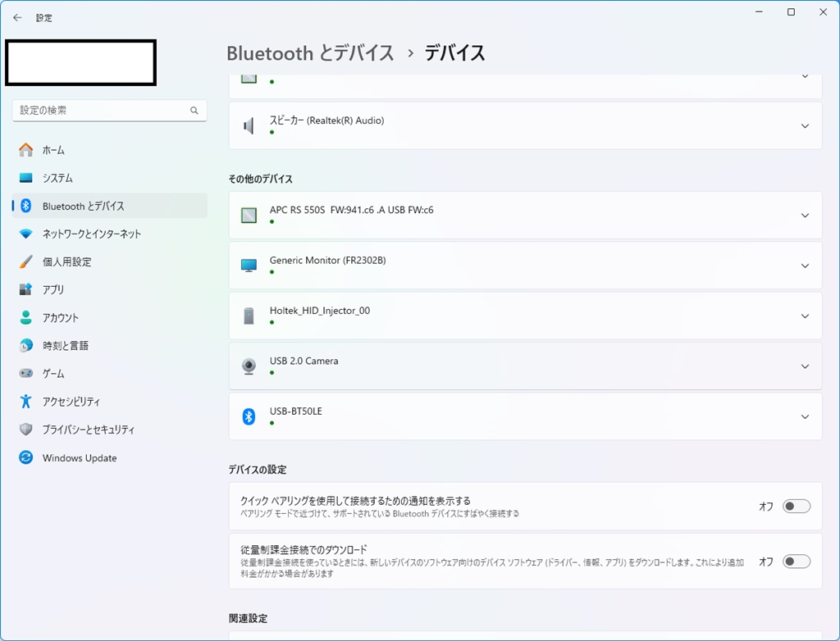Click the back arrow icon
840x641 pixels.
click(x=17, y=18)
